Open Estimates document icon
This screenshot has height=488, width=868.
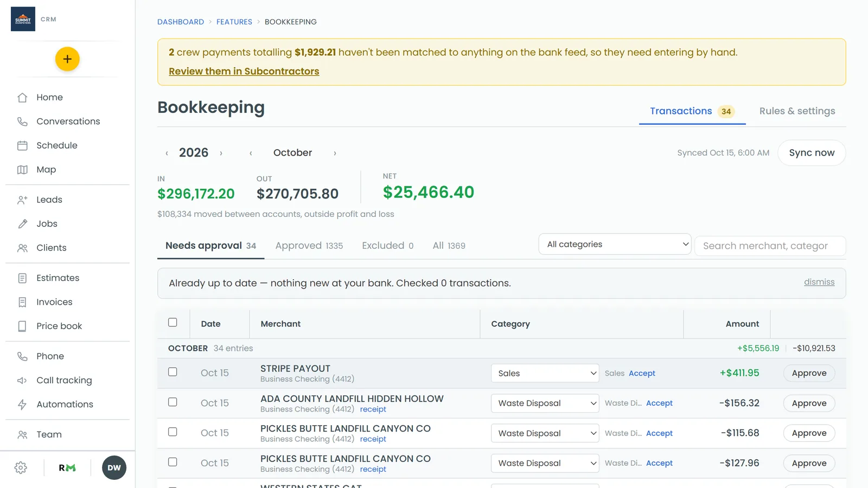pyautogui.click(x=22, y=278)
